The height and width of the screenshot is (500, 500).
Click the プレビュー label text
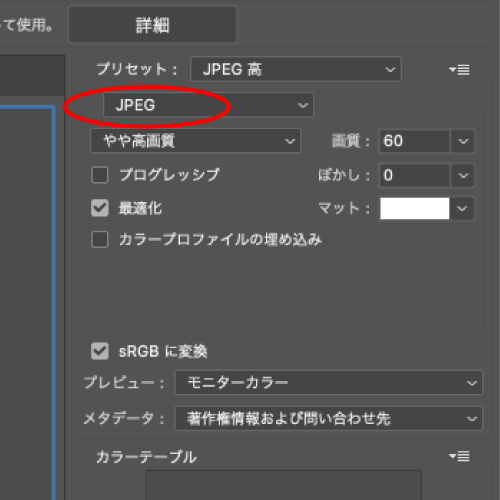tap(124, 383)
